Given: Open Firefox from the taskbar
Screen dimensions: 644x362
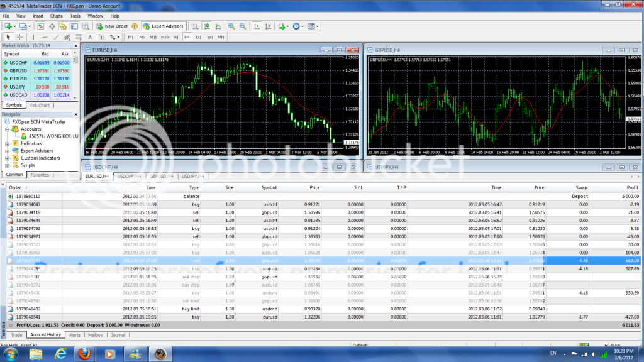Looking at the screenshot, I should click(82, 354).
